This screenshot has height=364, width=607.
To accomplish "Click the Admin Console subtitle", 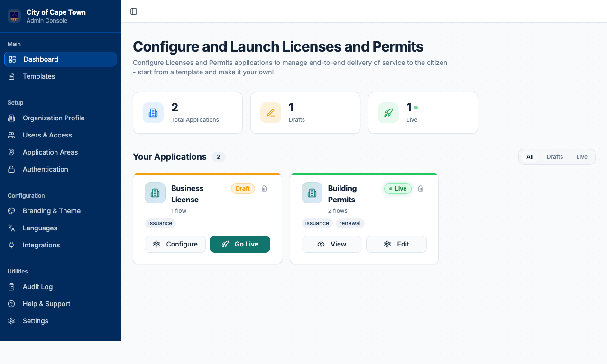I will (47, 21).
